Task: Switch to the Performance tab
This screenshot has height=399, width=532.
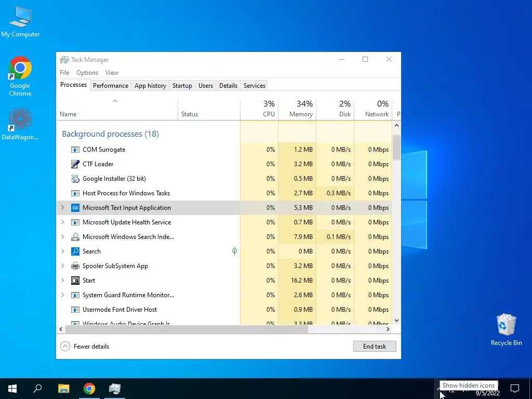Action: (x=111, y=86)
